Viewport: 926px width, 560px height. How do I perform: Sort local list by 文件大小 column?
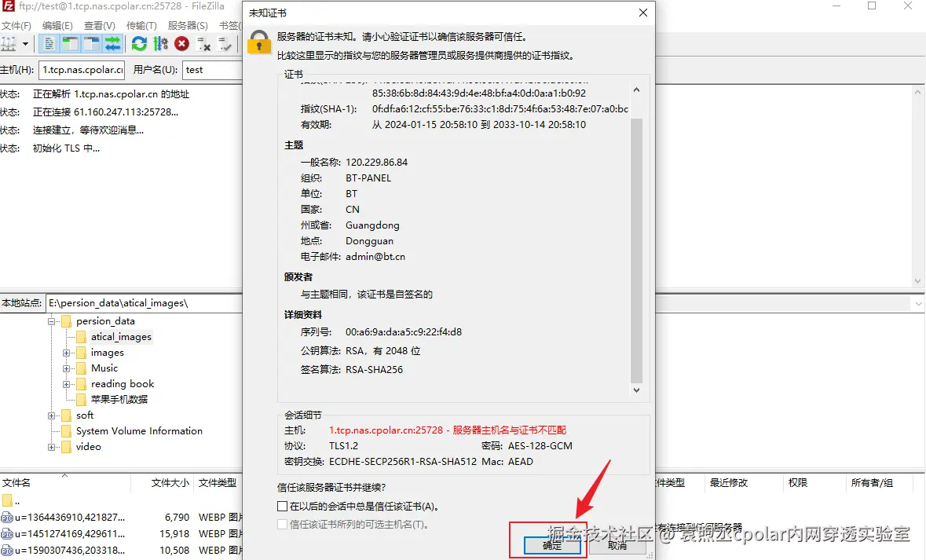[x=162, y=483]
